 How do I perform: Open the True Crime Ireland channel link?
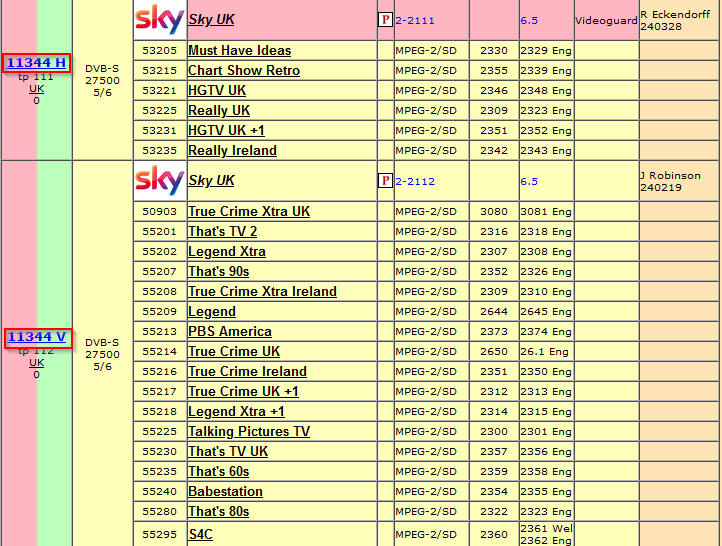coord(247,372)
